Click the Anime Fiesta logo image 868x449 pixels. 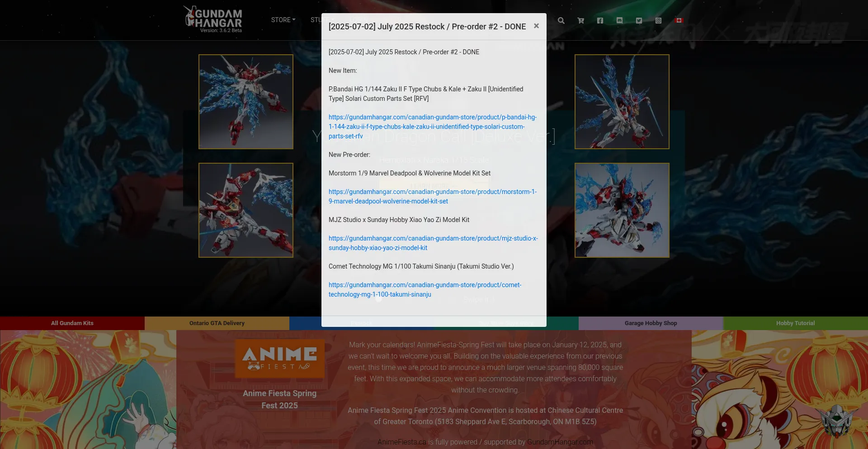(279, 359)
